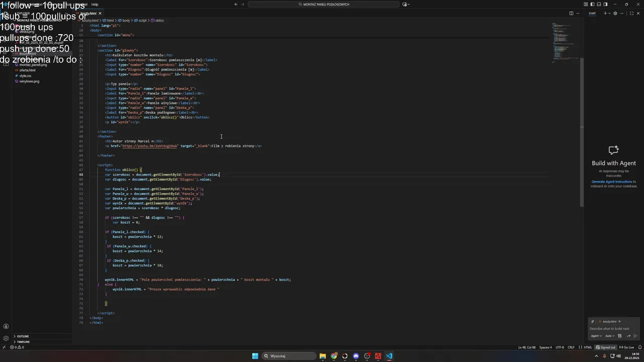Expand the TIMELINE section

pos(23,342)
